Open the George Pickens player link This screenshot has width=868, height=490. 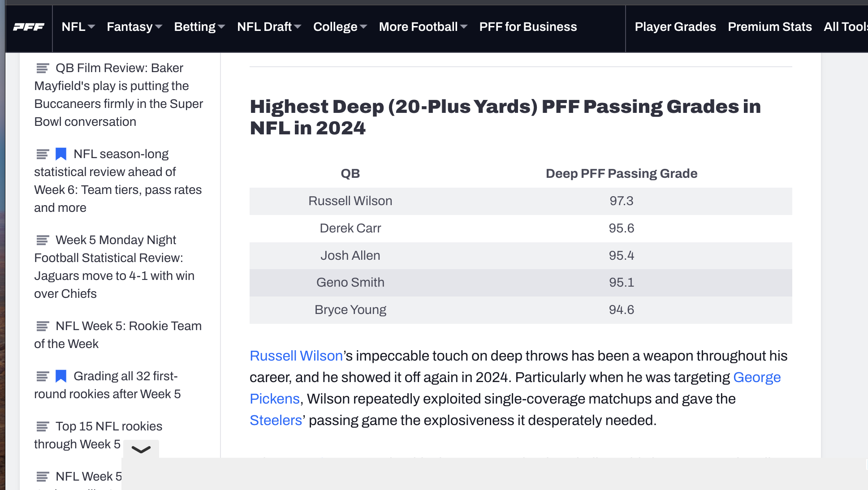pos(757,378)
